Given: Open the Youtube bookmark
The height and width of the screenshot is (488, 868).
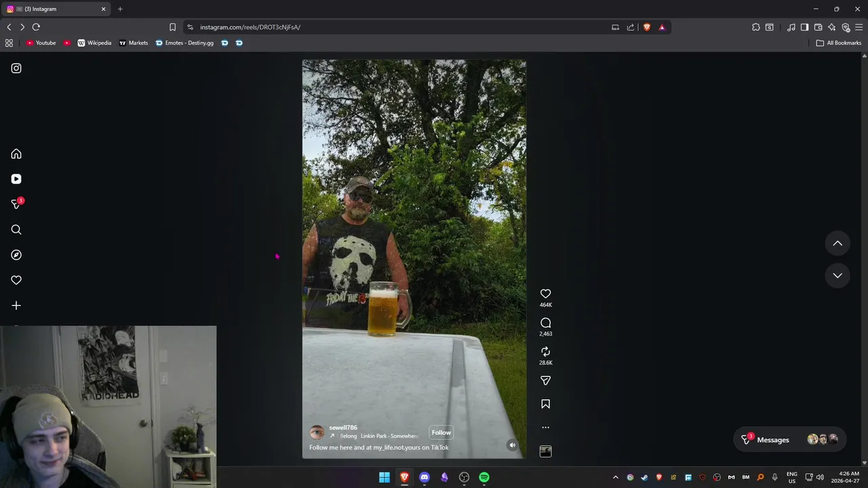Looking at the screenshot, I should coord(41,43).
